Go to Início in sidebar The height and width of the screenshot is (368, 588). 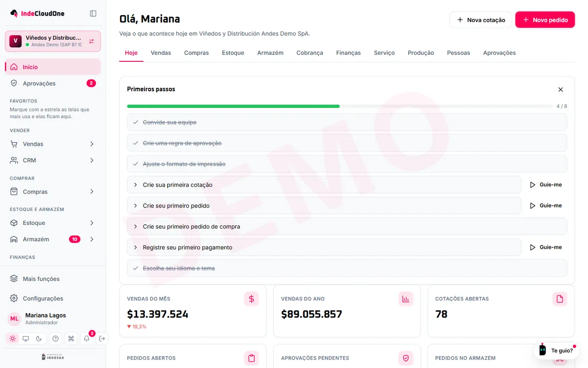pos(53,67)
